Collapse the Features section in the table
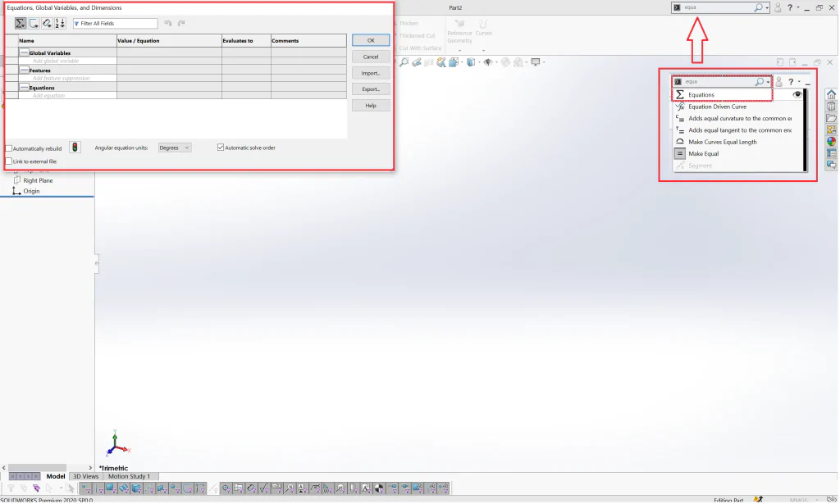This screenshot has height=504, width=840. pyautogui.click(x=24, y=70)
